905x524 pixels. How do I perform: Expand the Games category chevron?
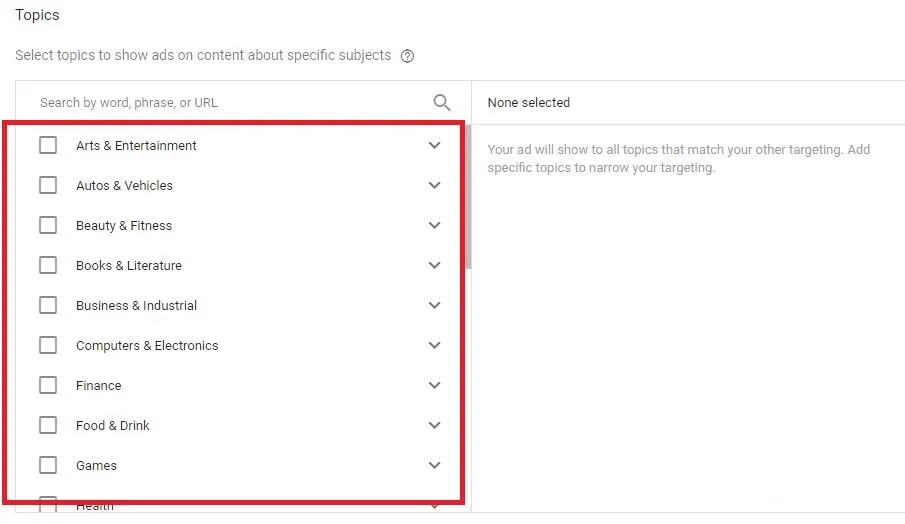tap(434, 465)
